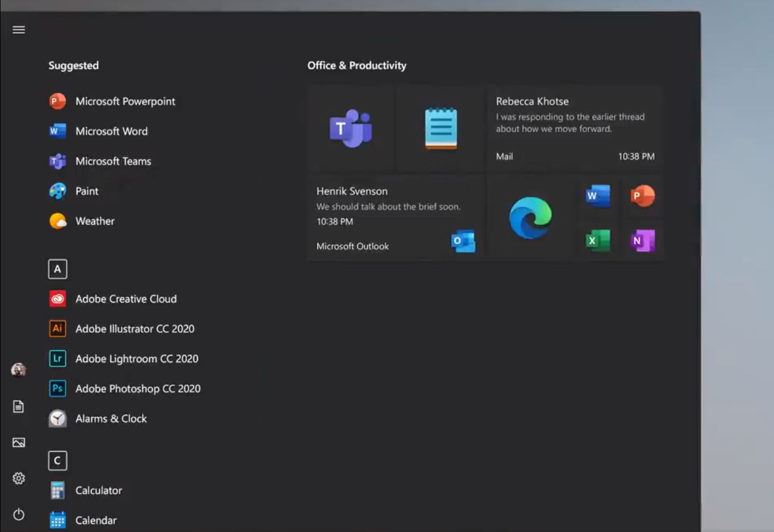
Task: Open Microsoft Teams in Suggested list
Action: (x=100, y=161)
